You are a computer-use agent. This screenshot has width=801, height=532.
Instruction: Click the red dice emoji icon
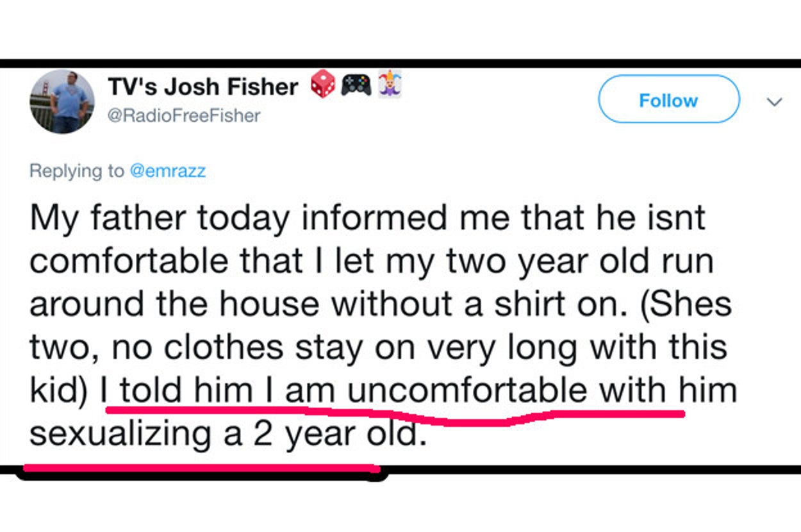322,85
